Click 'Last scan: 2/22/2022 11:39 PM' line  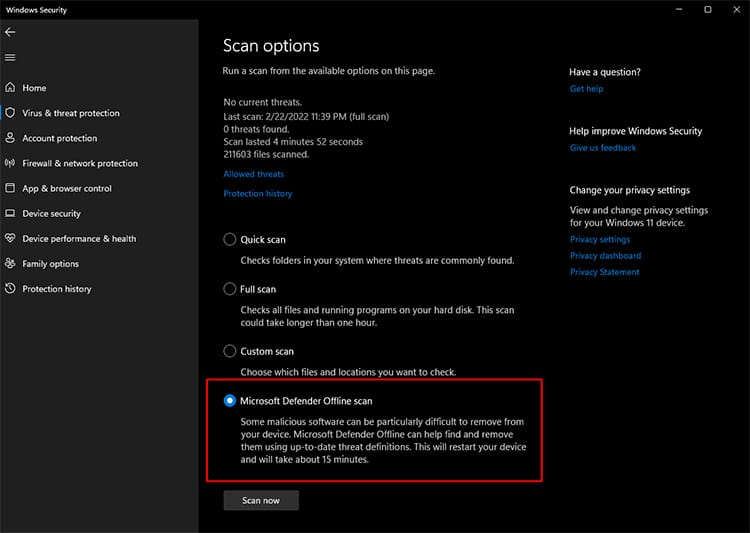click(x=306, y=116)
